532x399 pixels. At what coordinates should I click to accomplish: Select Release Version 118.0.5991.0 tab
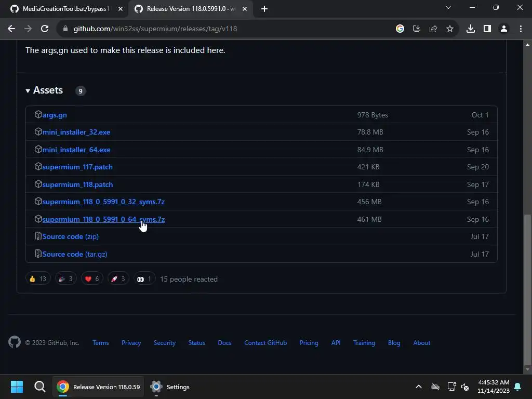(191, 9)
